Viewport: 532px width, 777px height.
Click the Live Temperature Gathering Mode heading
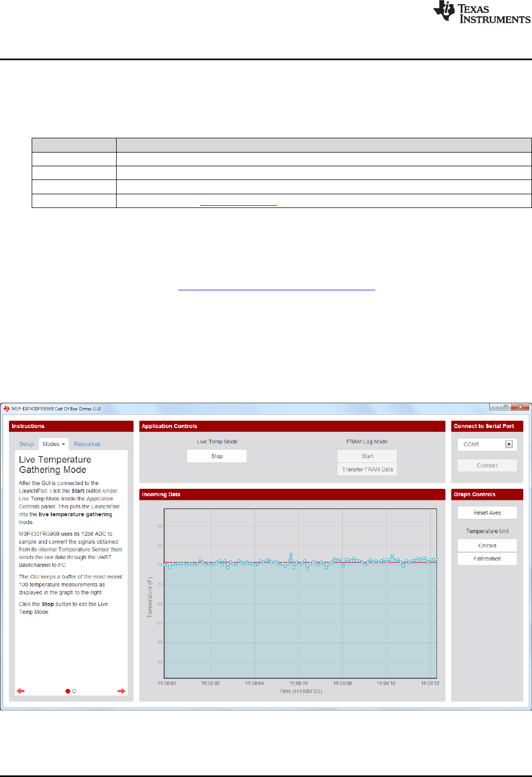[55, 465]
